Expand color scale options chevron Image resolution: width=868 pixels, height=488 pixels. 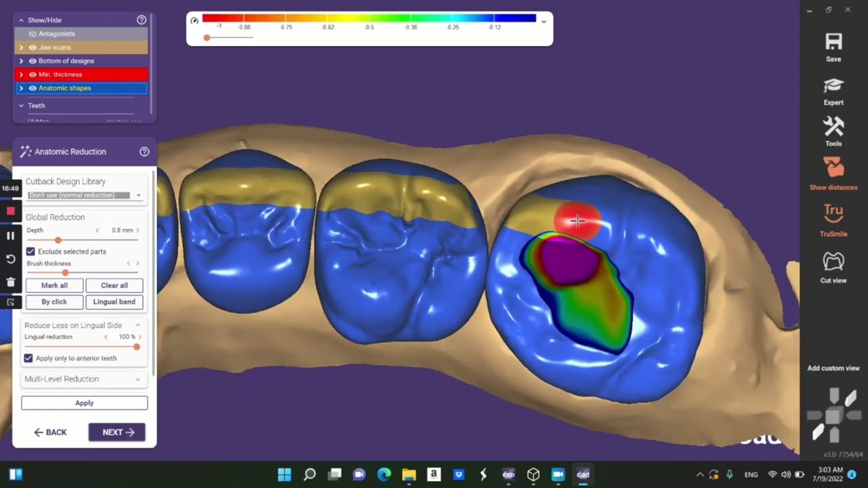point(543,22)
